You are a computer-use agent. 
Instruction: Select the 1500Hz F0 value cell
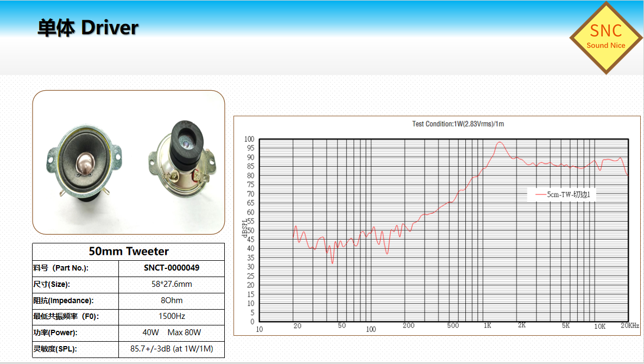coord(171,316)
